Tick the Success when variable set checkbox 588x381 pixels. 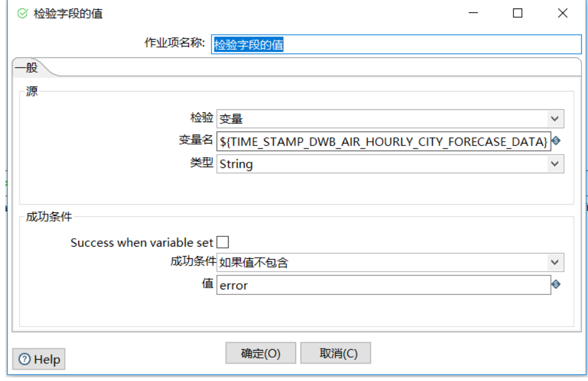click(222, 242)
